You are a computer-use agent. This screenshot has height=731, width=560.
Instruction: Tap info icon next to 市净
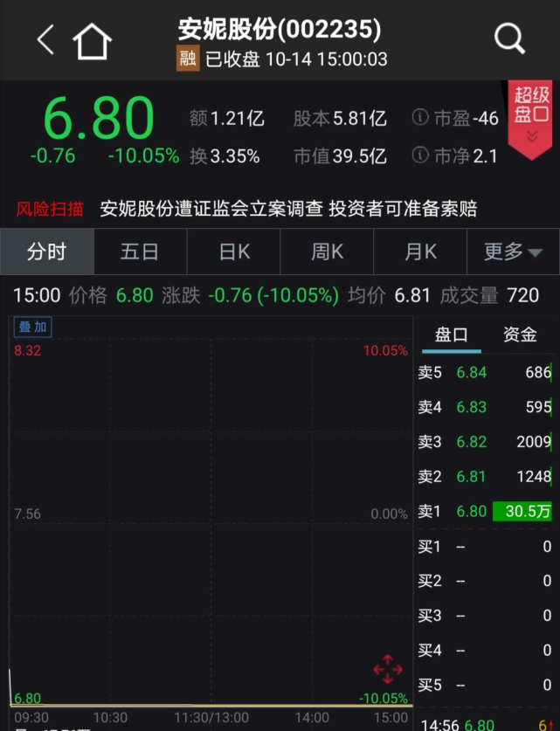tap(420, 155)
